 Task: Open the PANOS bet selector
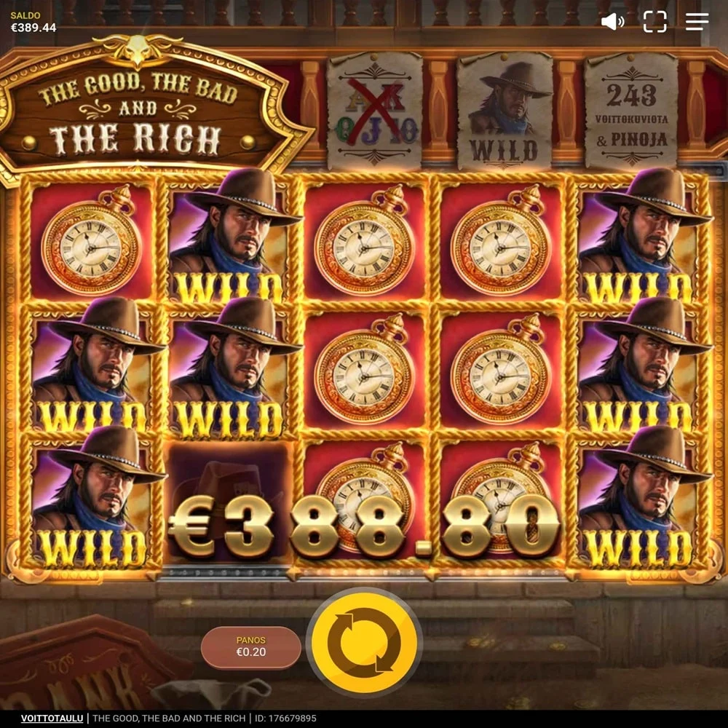[250, 646]
